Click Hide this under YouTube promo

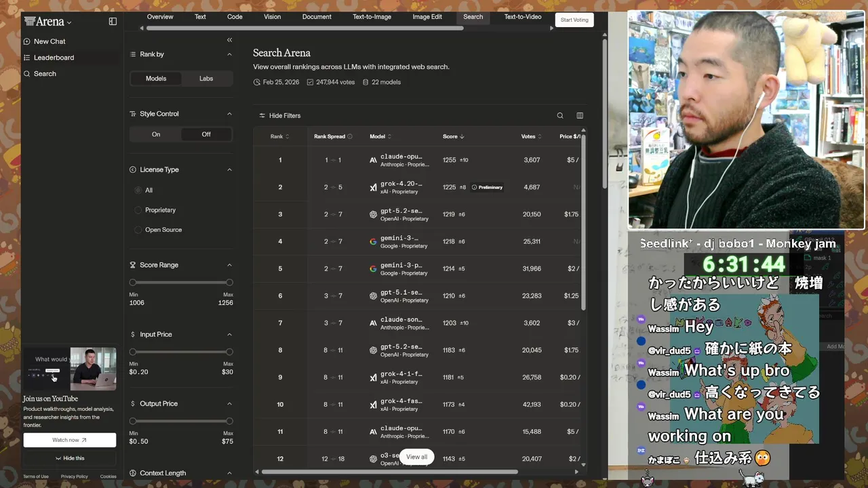pyautogui.click(x=70, y=458)
